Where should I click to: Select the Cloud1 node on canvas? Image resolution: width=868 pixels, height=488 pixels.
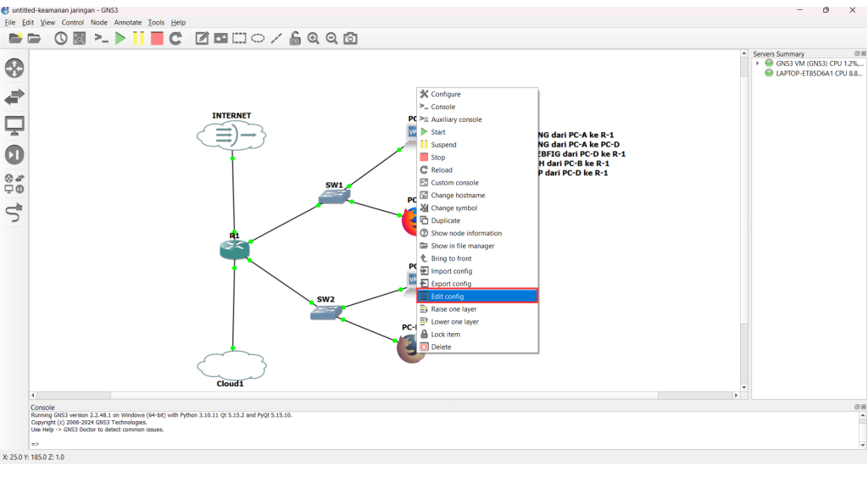[231, 365]
